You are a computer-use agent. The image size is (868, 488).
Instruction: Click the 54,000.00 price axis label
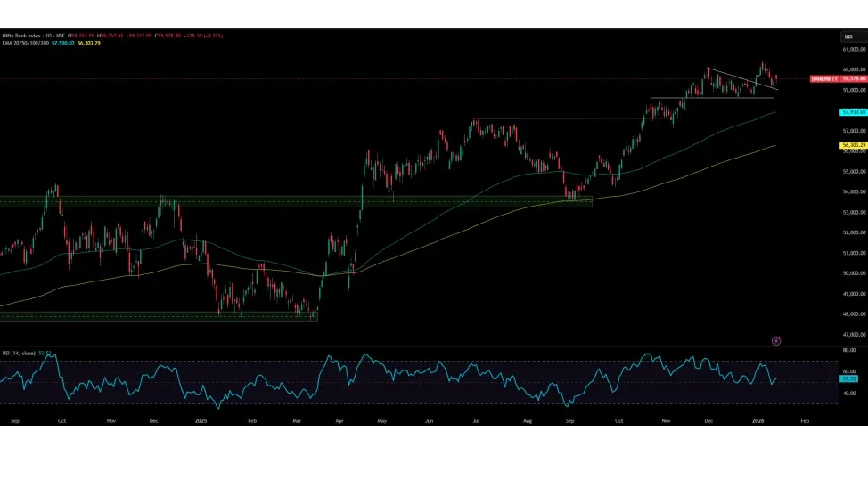854,192
